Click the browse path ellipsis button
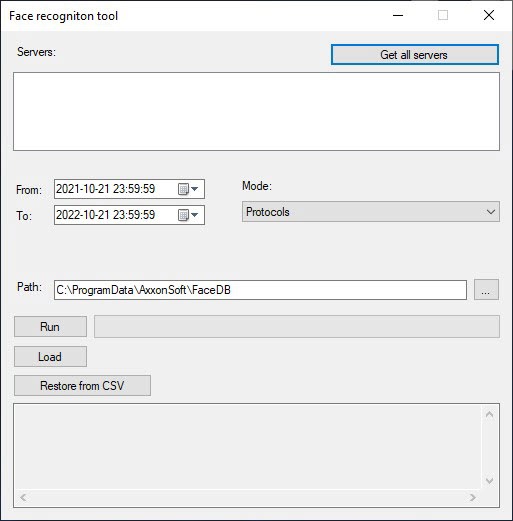Image resolution: width=513 pixels, height=521 pixels. click(486, 290)
